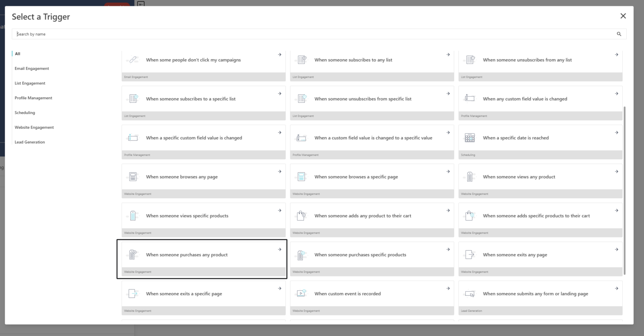Click inside the Search by name field
The height and width of the screenshot is (336, 644).
point(168,34)
